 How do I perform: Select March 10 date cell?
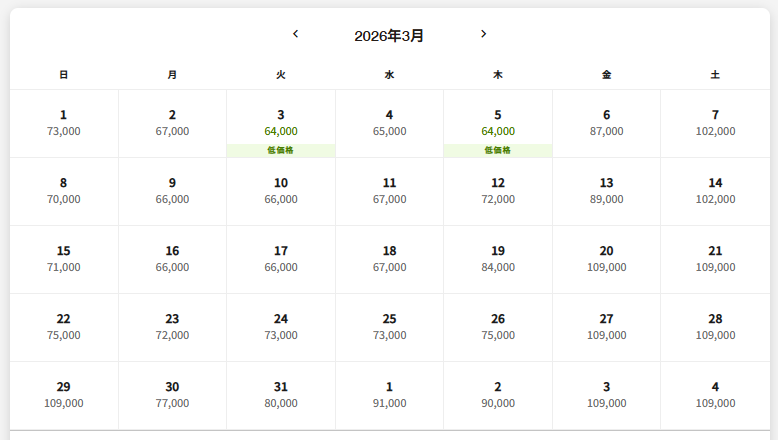[281, 191]
